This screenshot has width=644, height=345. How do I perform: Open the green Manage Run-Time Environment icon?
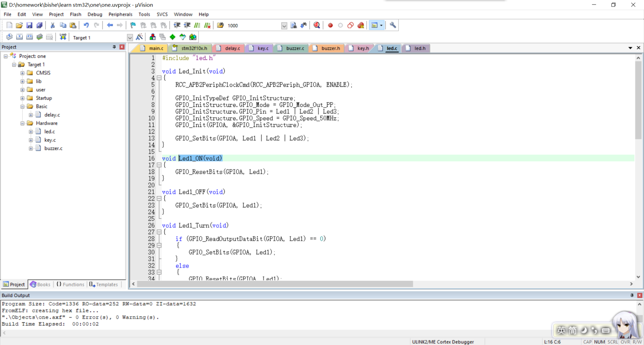click(173, 37)
